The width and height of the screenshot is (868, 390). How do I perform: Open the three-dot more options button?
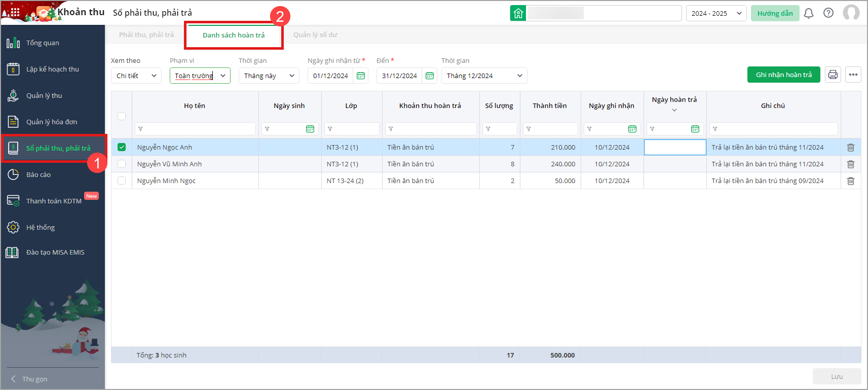tap(853, 75)
